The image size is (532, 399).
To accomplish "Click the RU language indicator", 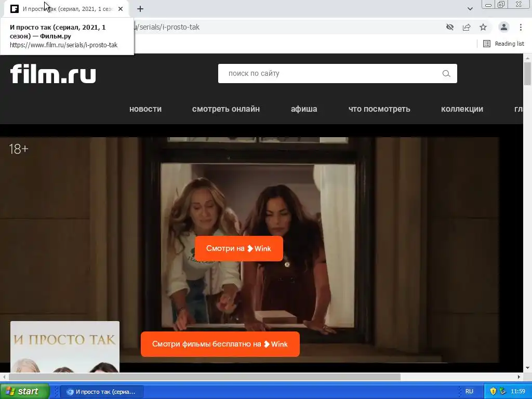I will pos(469,392).
